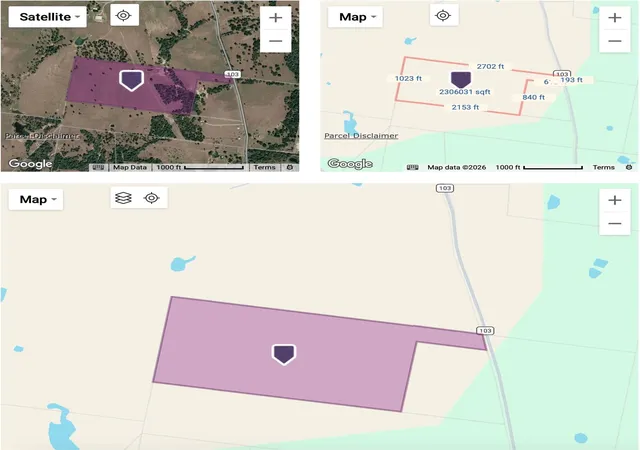Zoom out on the satellite map

276,41
